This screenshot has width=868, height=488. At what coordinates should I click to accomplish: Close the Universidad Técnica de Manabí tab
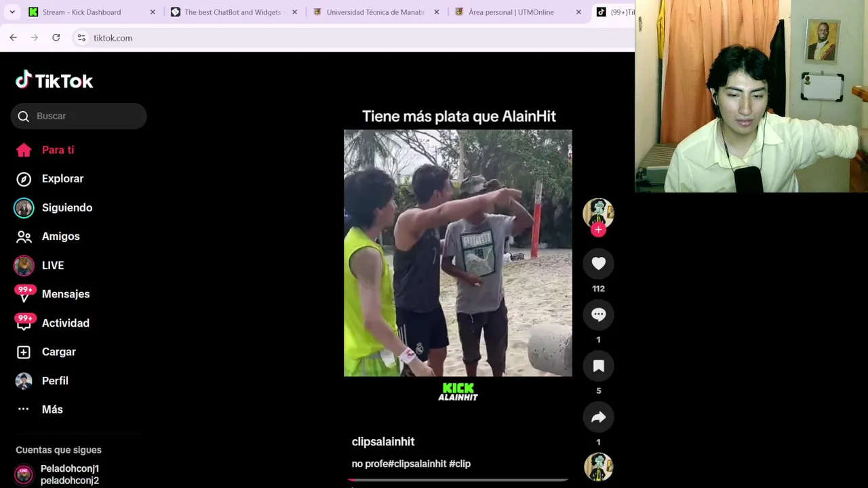tap(437, 12)
